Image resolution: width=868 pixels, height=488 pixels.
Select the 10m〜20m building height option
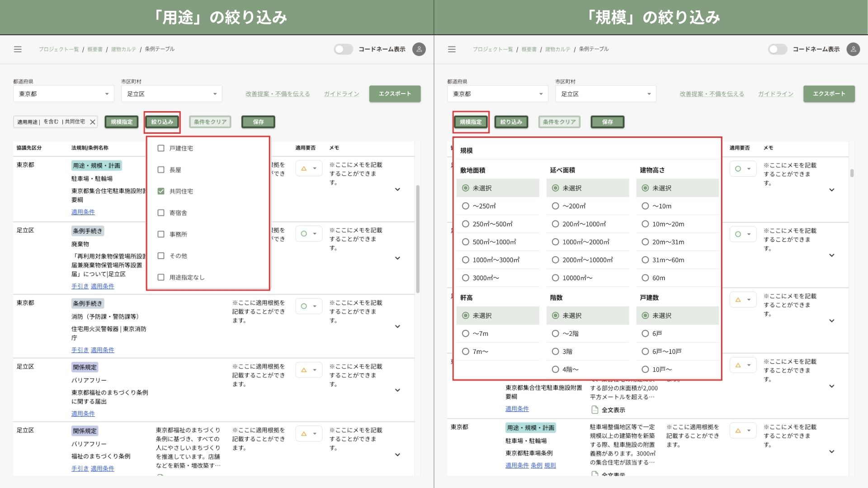click(x=645, y=224)
